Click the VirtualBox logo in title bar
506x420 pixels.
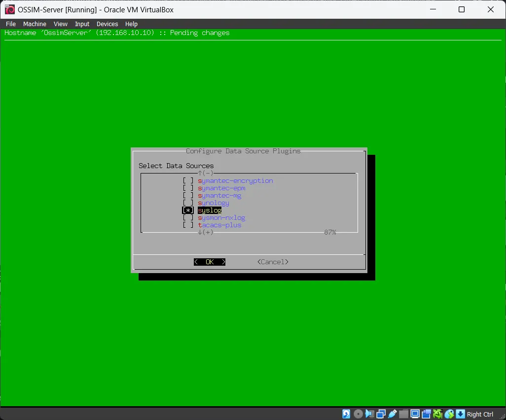[x=9, y=9]
